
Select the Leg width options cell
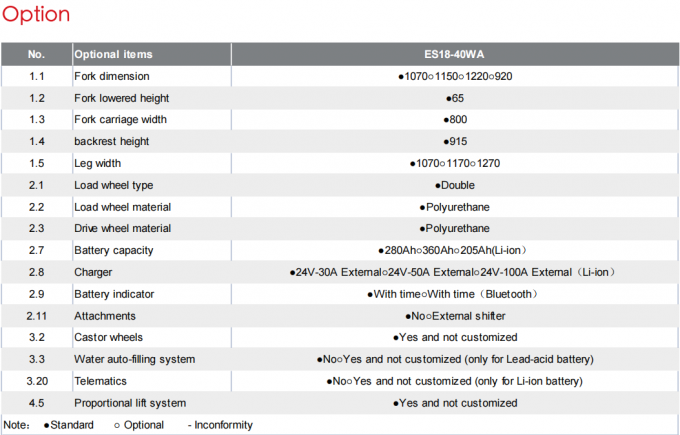click(454, 163)
